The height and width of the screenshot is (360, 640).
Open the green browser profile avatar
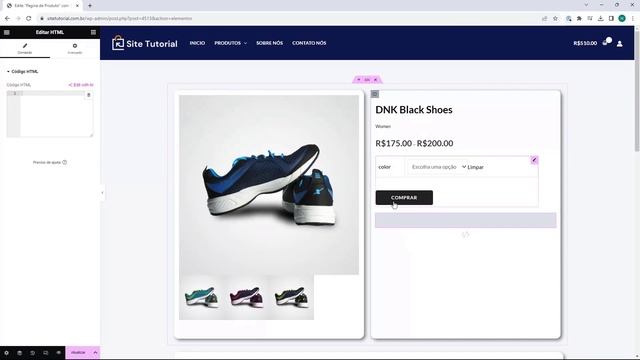click(x=622, y=18)
